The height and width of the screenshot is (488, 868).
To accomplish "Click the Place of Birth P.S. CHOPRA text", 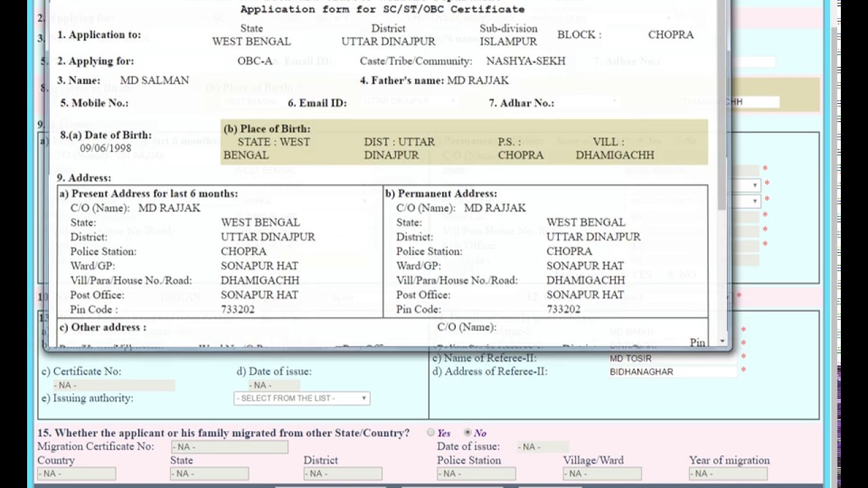I will tap(521, 148).
